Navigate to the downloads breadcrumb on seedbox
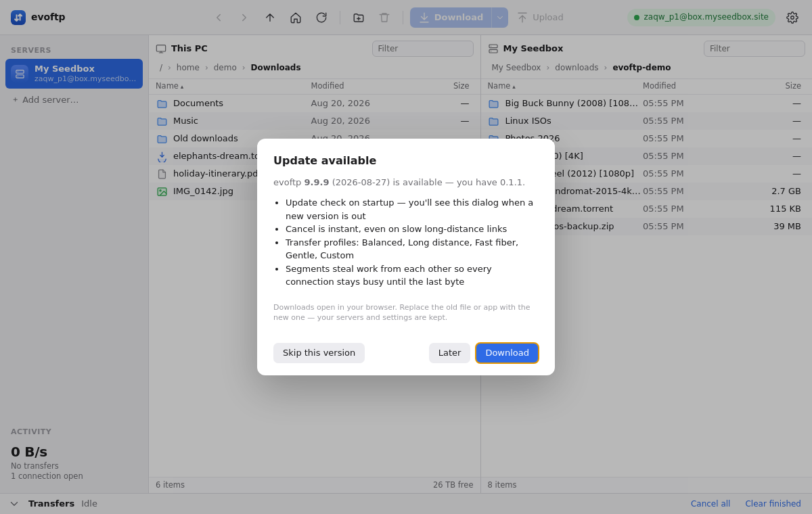Image resolution: width=812 pixels, height=514 pixels. pos(577,68)
